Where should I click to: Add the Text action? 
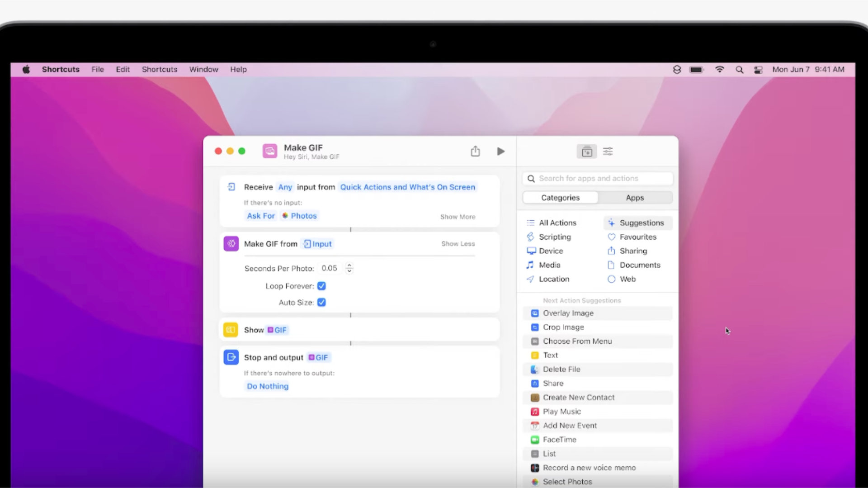point(598,355)
